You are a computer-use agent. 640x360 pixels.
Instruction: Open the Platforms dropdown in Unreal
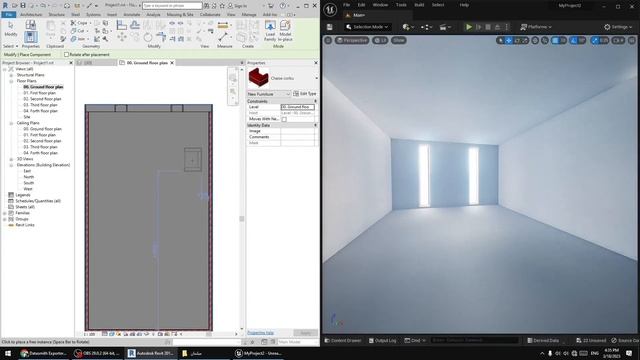[536, 27]
